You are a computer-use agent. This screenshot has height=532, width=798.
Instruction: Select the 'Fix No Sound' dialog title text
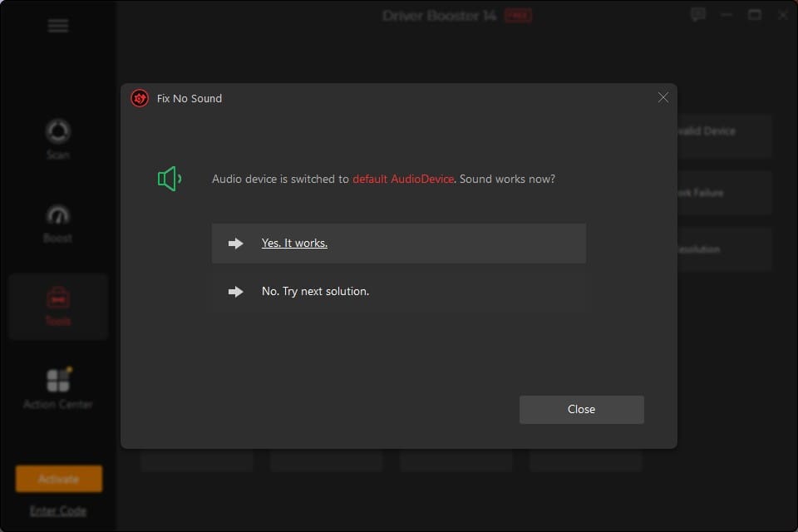click(190, 98)
